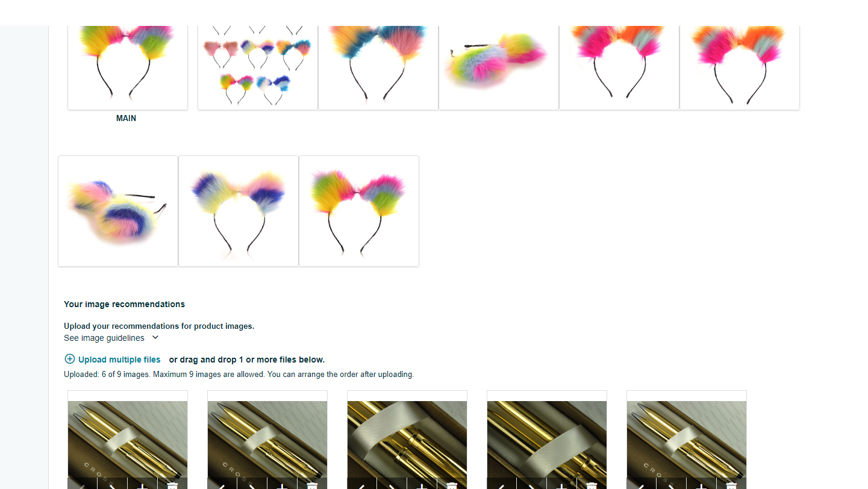The height and width of the screenshot is (489, 868).
Task: Click the plus icon on the first pen image
Action: [x=142, y=484]
